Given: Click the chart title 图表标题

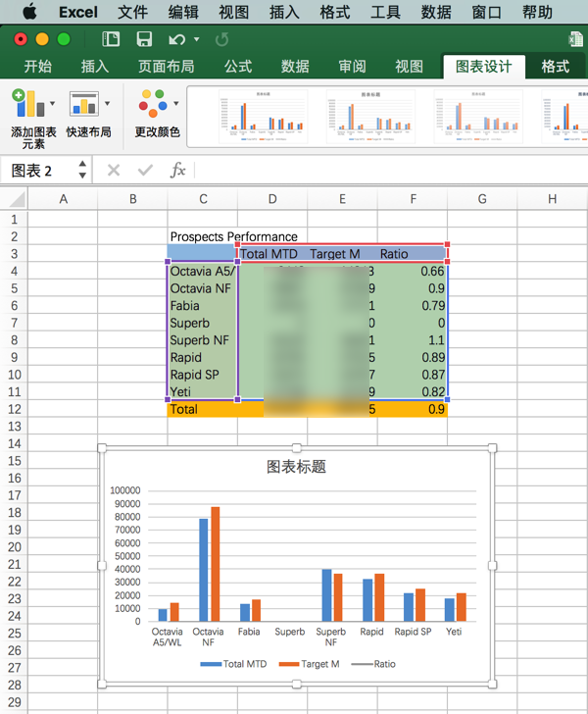Looking at the screenshot, I should (296, 467).
